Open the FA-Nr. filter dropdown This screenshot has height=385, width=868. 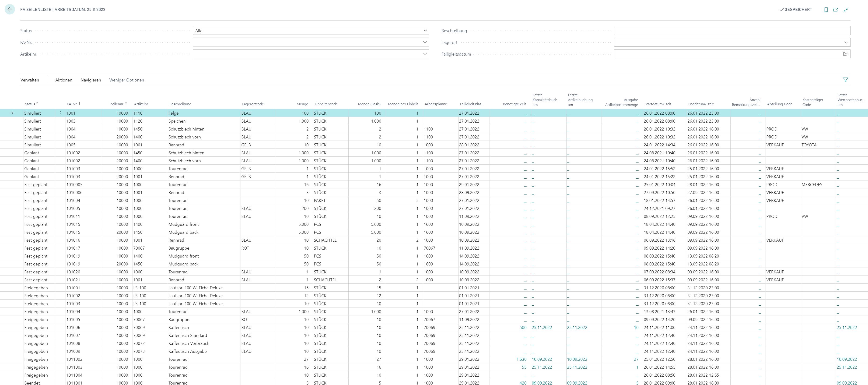(425, 42)
